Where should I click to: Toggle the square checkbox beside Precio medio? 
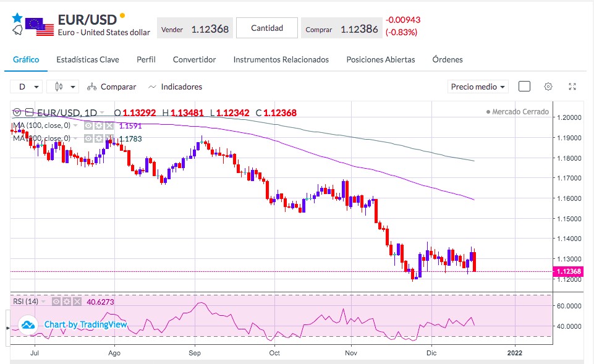(524, 87)
